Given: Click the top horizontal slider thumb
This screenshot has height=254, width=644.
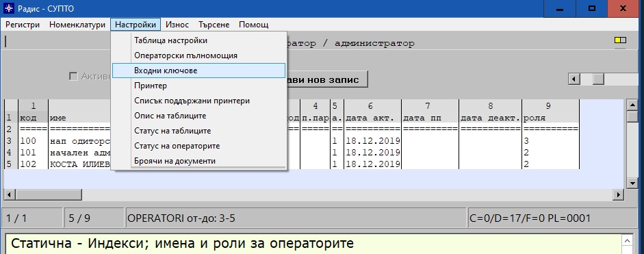Looking at the screenshot, I should point(598,79).
